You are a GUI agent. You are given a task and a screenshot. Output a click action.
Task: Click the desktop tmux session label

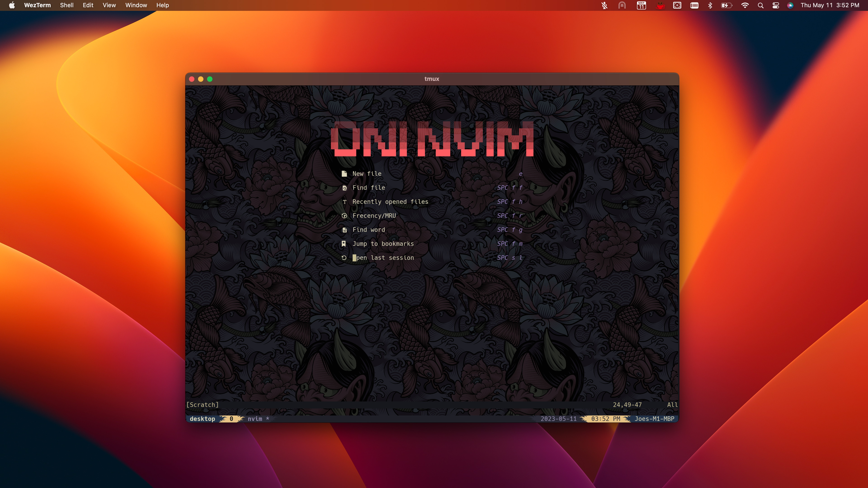point(202,419)
